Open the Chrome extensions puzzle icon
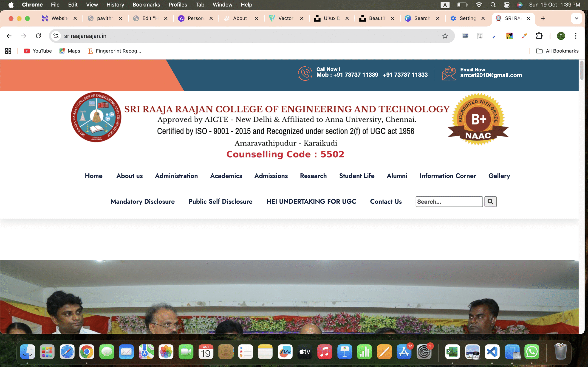Viewport: 588px width, 367px height. click(539, 36)
